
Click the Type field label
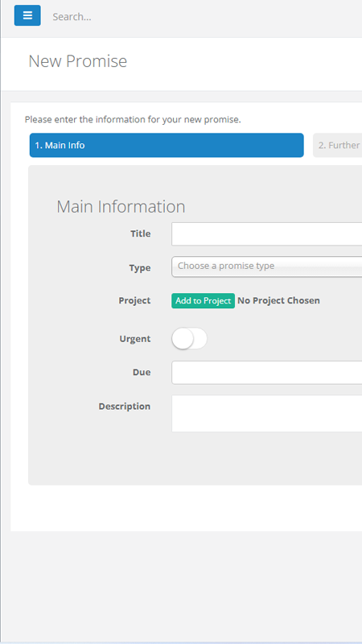pyautogui.click(x=140, y=268)
